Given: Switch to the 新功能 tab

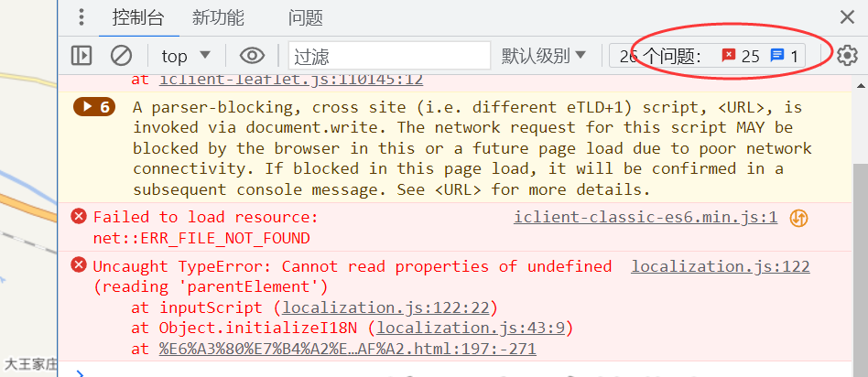Looking at the screenshot, I should tap(218, 17).
